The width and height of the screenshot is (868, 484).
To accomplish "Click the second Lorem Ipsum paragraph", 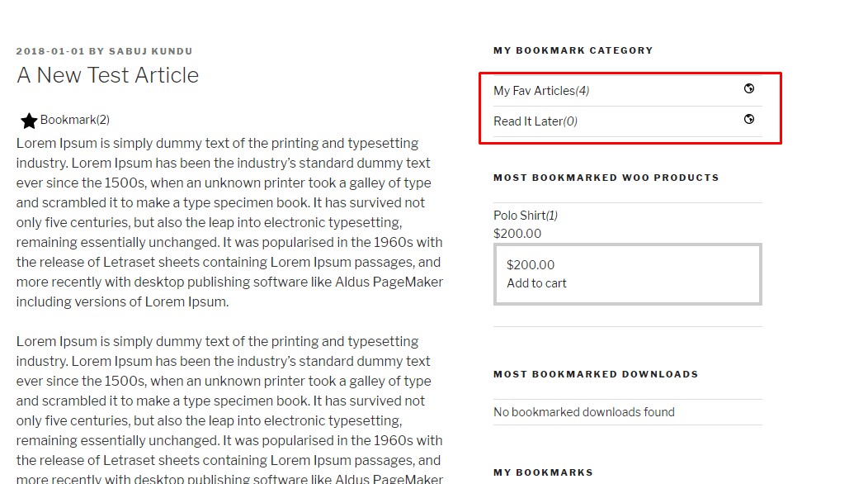I will (229, 401).
